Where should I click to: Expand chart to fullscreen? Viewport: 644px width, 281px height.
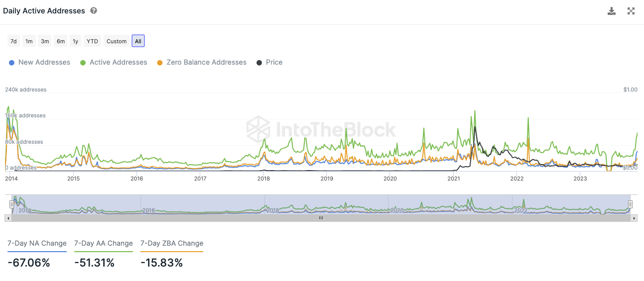click(x=631, y=11)
